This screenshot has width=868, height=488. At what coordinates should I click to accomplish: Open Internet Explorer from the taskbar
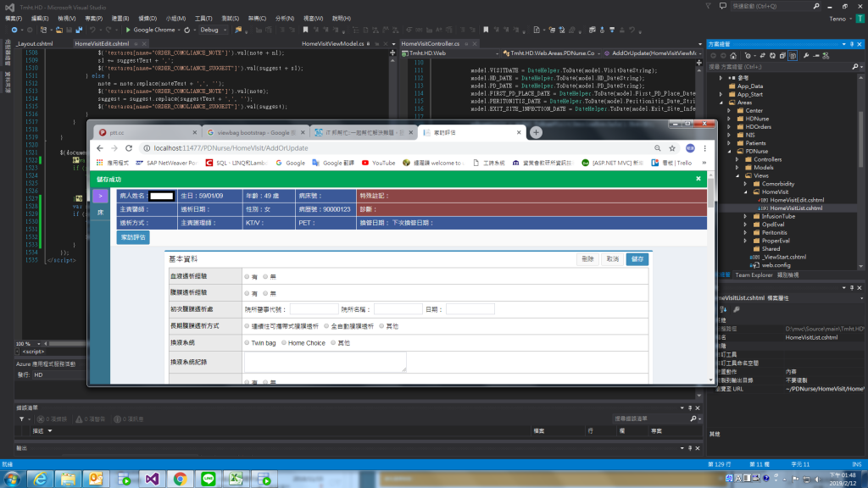point(40,479)
